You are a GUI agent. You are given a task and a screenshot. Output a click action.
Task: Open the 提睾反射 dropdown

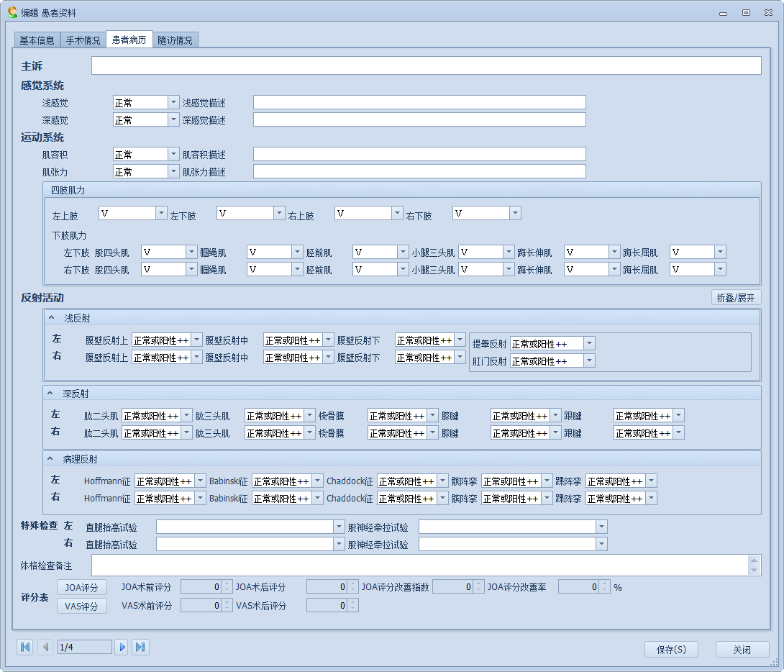tap(589, 343)
